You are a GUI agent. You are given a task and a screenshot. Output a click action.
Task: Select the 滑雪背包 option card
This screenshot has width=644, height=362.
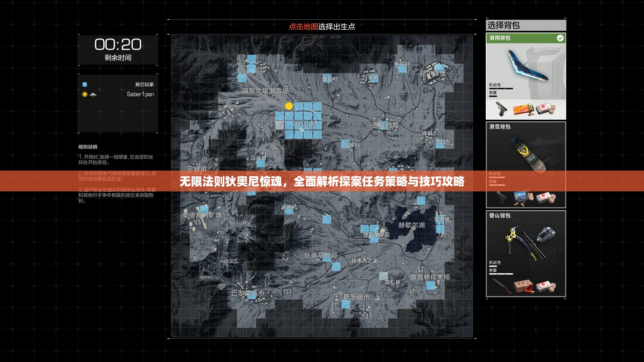tap(526, 164)
